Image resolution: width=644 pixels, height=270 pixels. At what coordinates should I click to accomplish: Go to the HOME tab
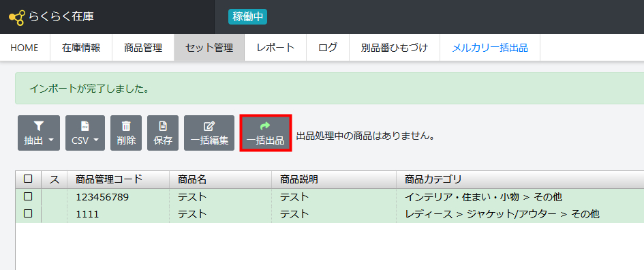25,48
